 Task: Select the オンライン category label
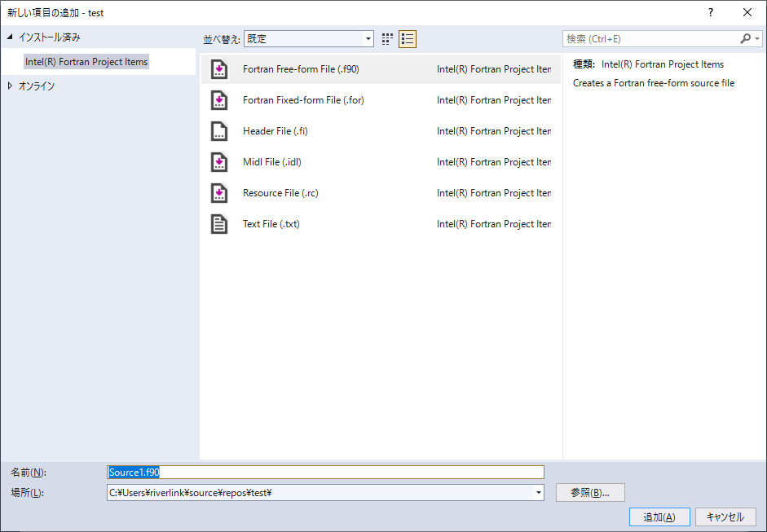[x=37, y=86]
